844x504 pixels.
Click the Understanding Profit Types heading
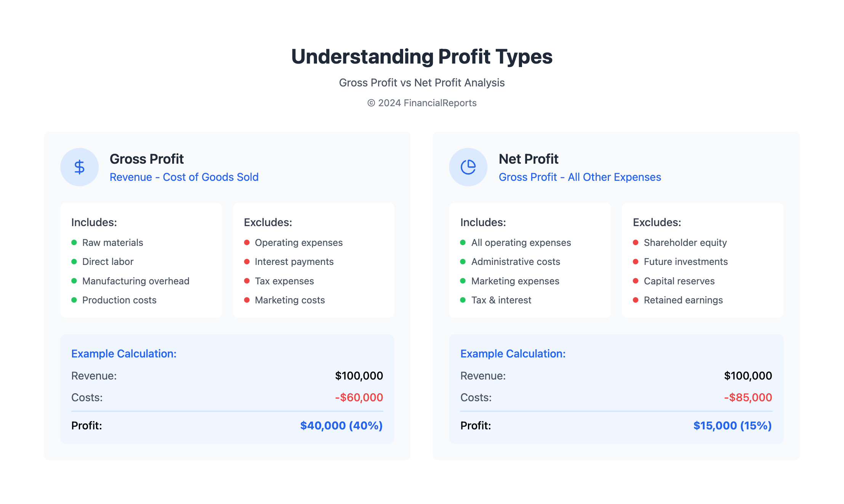[x=422, y=56]
